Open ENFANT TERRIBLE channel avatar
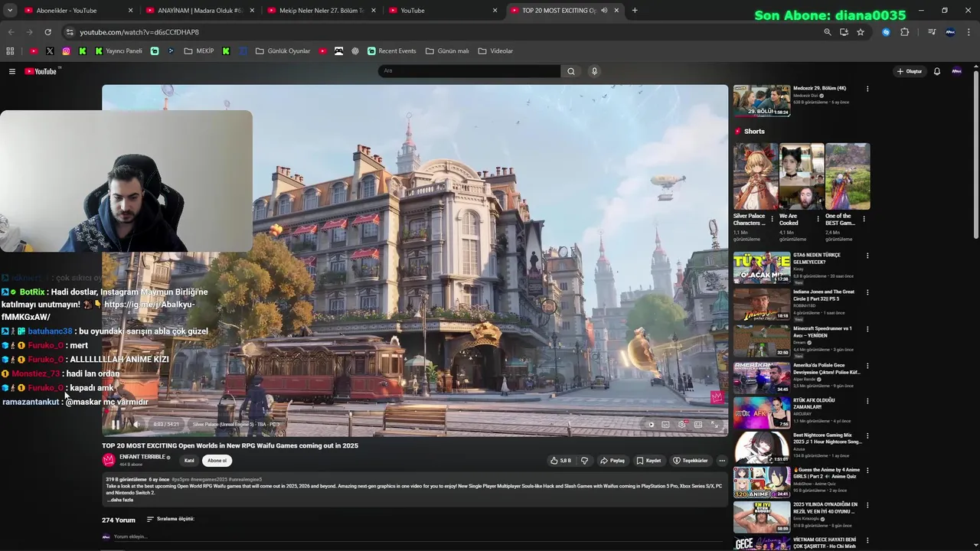 coord(109,460)
